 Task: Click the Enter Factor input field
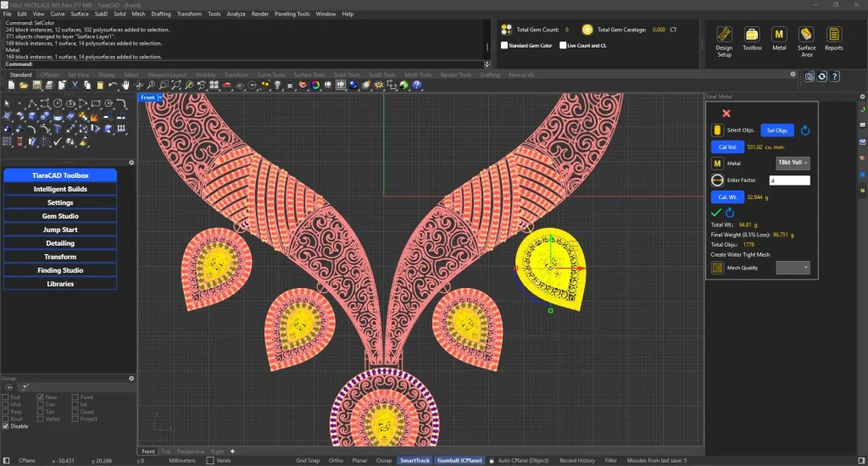(x=789, y=180)
